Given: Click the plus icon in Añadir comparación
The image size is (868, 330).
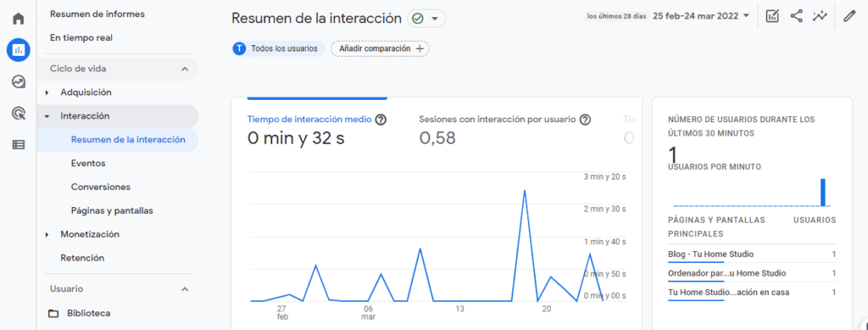Looking at the screenshot, I should [x=419, y=48].
